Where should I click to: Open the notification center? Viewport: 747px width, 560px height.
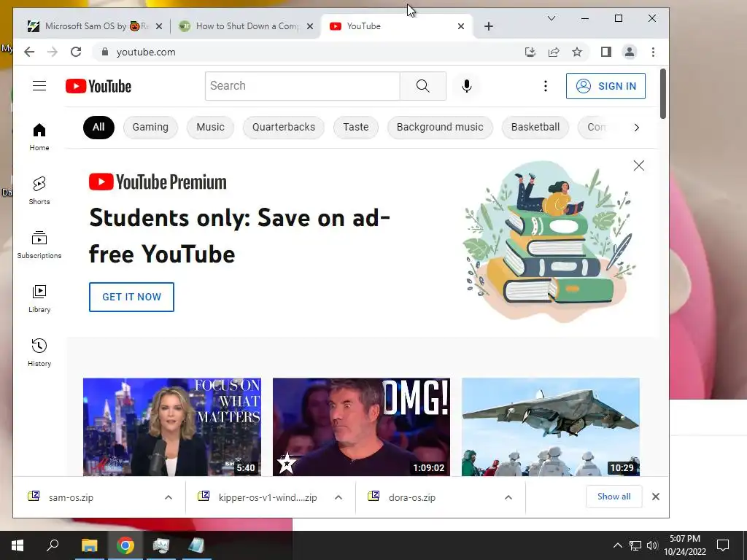[x=723, y=545]
